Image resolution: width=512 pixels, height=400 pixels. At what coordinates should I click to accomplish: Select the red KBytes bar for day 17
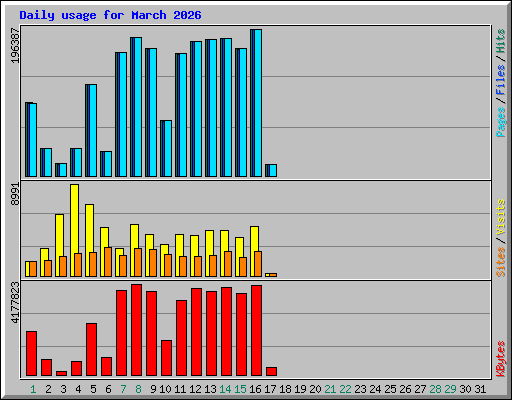(272, 372)
